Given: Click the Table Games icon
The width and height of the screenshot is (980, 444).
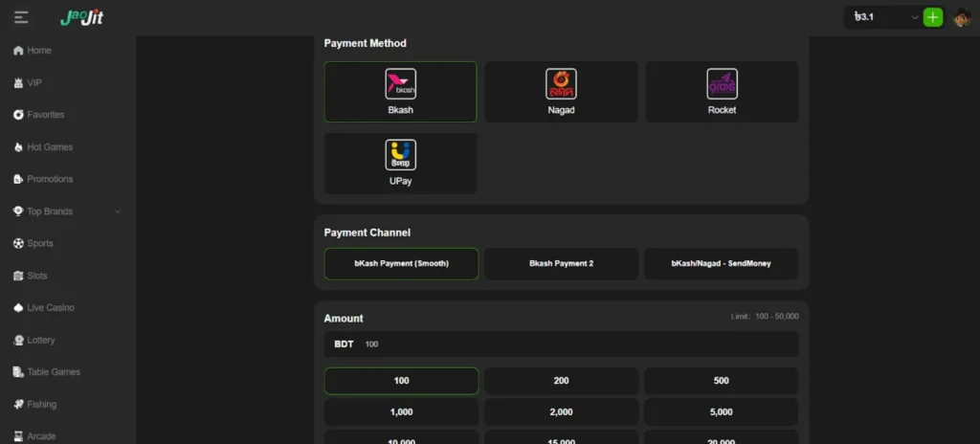Looking at the screenshot, I should 18,372.
